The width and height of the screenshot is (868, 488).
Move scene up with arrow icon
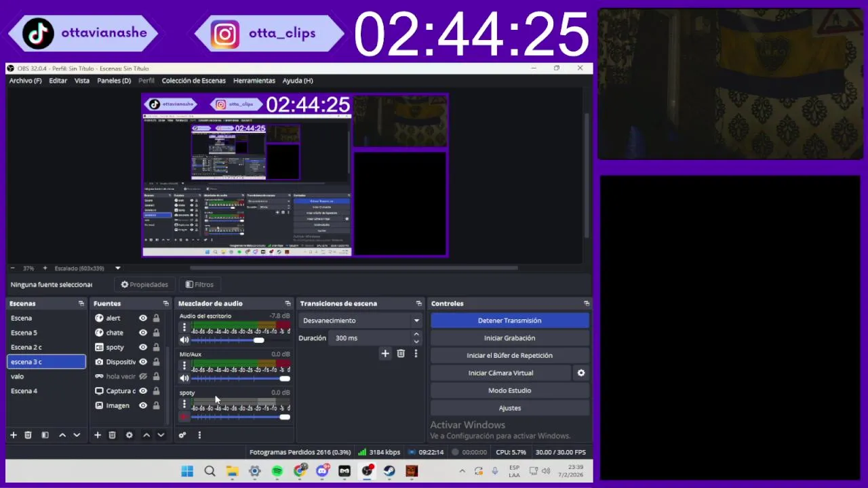point(62,435)
